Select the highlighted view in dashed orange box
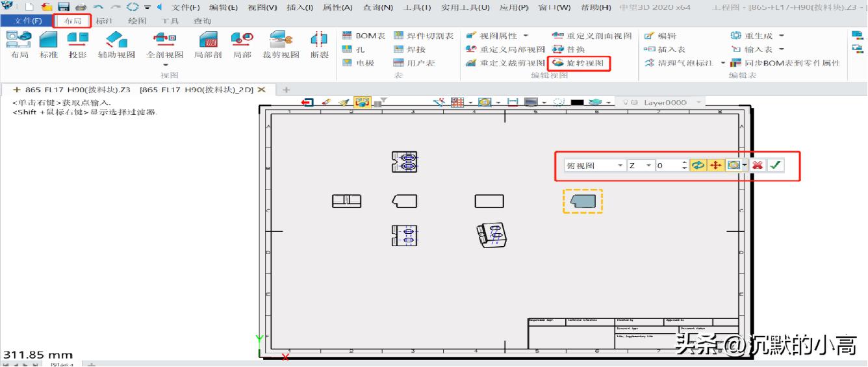 click(583, 201)
